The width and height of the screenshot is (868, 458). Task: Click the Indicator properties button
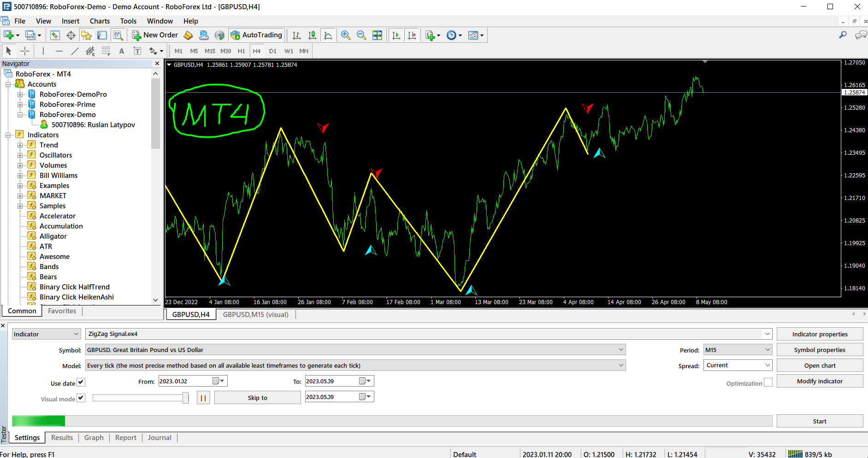pyautogui.click(x=820, y=334)
